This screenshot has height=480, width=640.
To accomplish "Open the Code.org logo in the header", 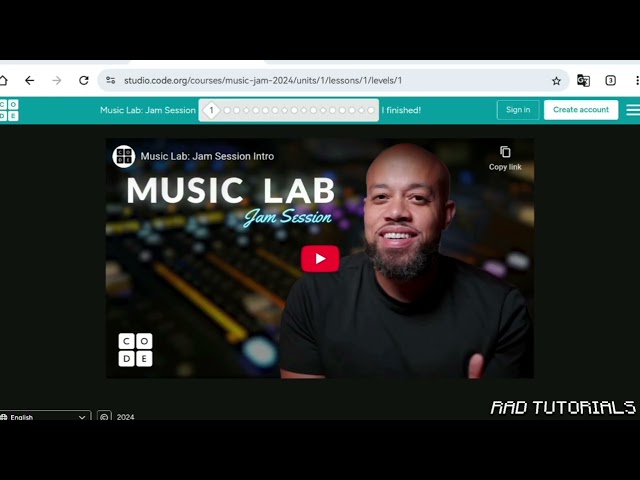I will 9,110.
